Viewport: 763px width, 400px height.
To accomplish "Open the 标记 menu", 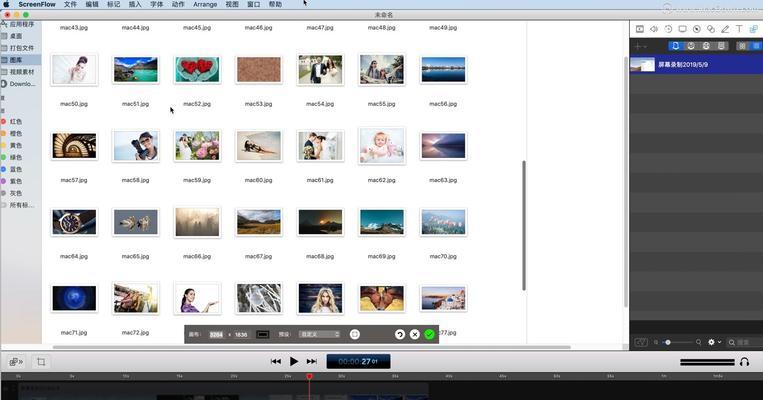I will tap(113, 4).
